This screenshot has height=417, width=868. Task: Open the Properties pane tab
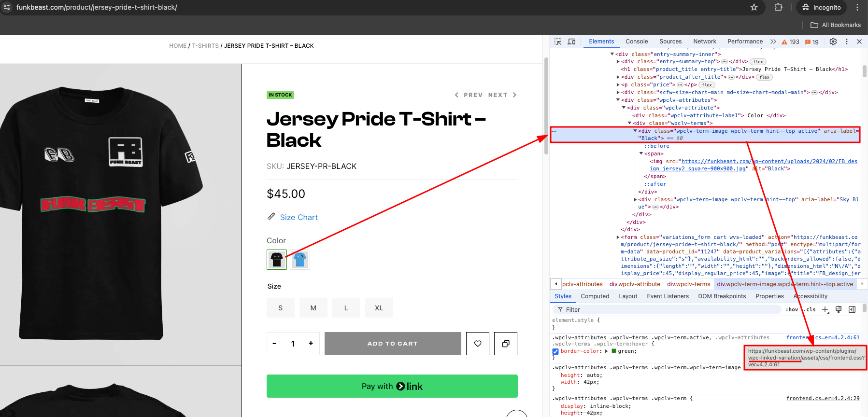pos(769,296)
